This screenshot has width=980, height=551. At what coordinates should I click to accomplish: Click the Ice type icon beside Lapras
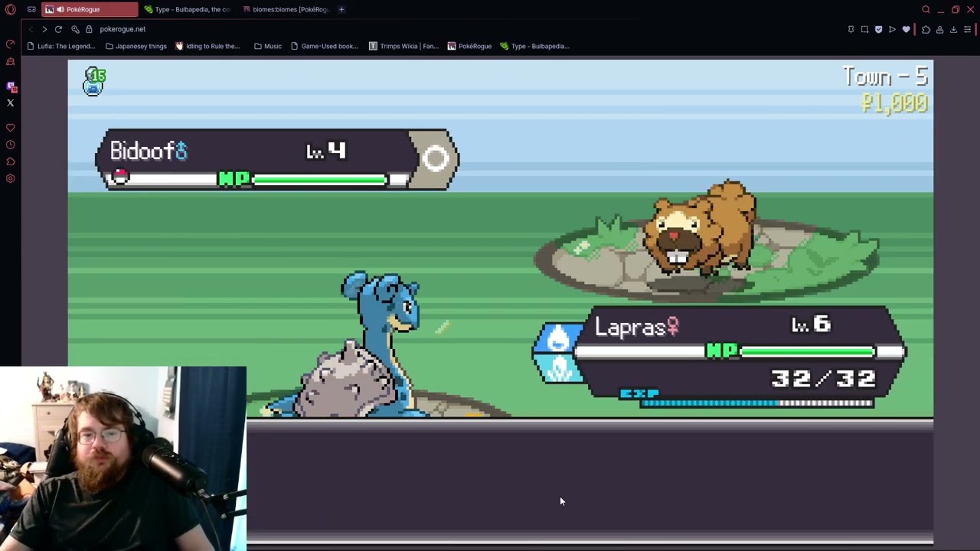point(558,369)
